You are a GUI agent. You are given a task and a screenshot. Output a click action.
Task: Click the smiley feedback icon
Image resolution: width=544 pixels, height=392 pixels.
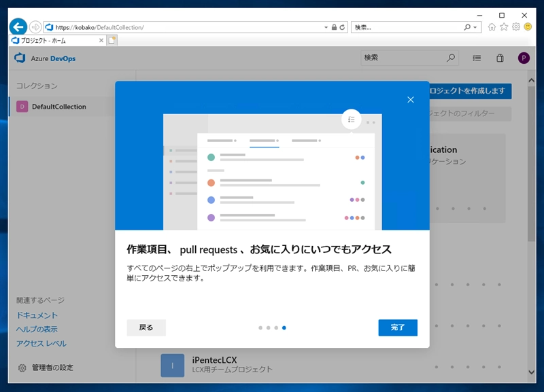point(528,26)
